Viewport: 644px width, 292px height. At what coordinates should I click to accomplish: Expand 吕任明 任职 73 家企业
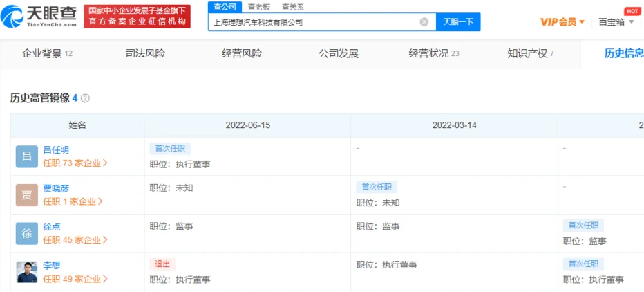tap(75, 163)
